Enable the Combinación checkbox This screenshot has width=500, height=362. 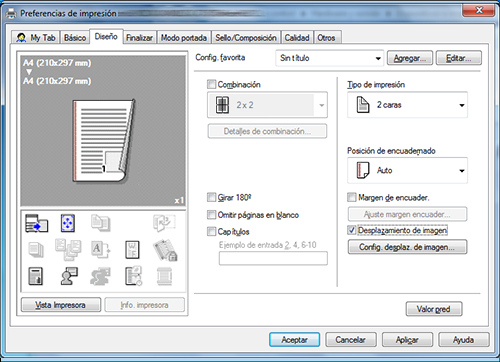pos(211,84)
